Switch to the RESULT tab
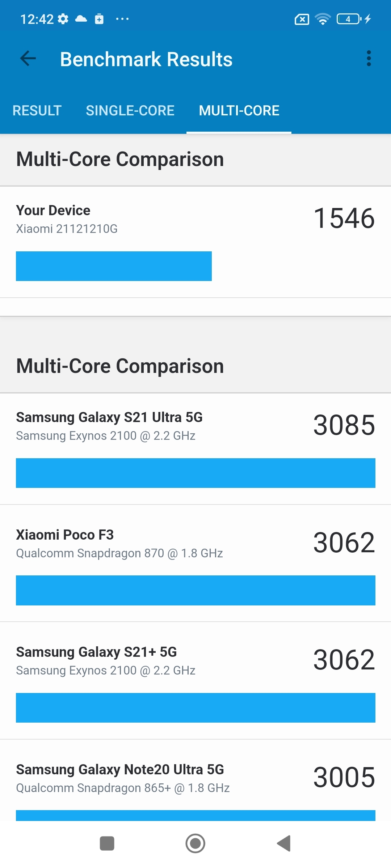This screenshot has height=868, width=391. [x=37, y=110]
